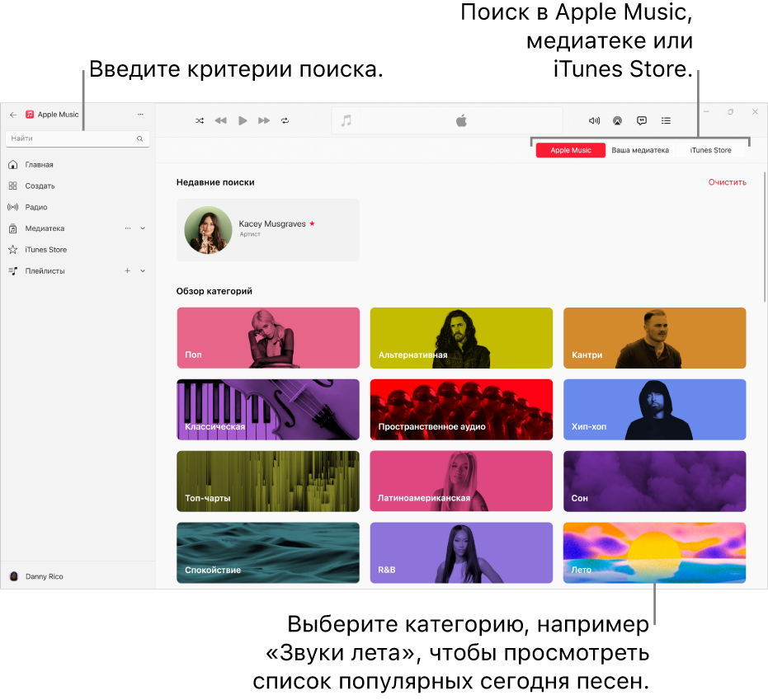Click the Play button
This screenshot has height=700, width=768.
pos(242,120)
